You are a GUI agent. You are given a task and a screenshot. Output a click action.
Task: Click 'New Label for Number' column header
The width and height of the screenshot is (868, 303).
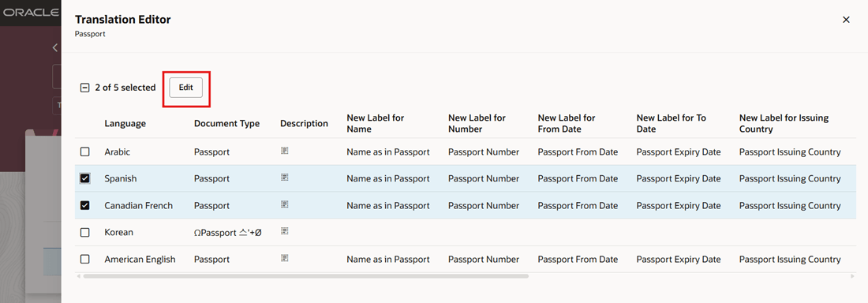click(x=477, y=124)
